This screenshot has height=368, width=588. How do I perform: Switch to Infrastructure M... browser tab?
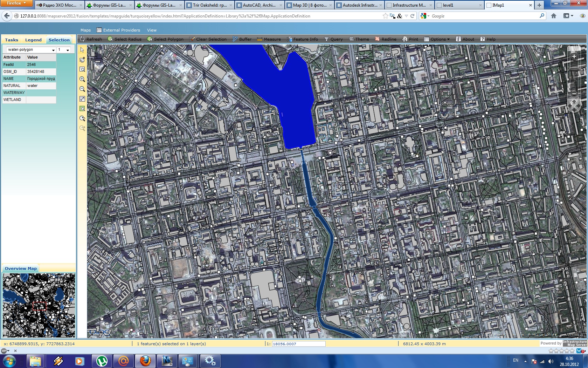click(x=409, y=5)
